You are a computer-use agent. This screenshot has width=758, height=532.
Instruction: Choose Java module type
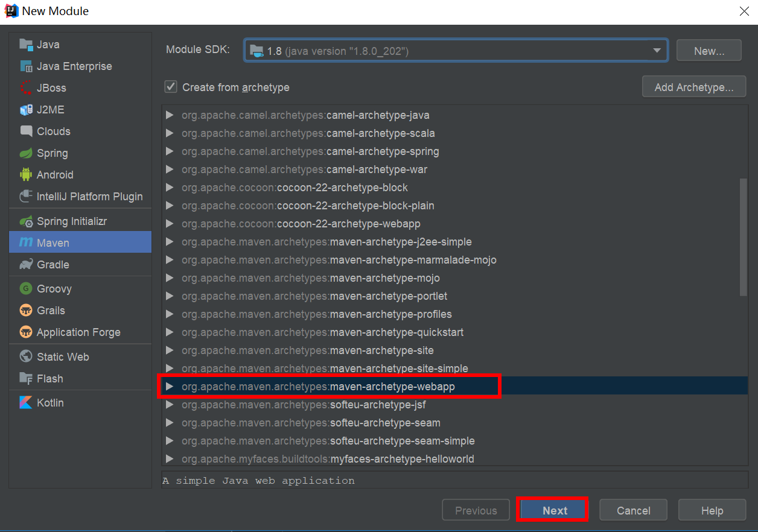[x=80, y=45]
